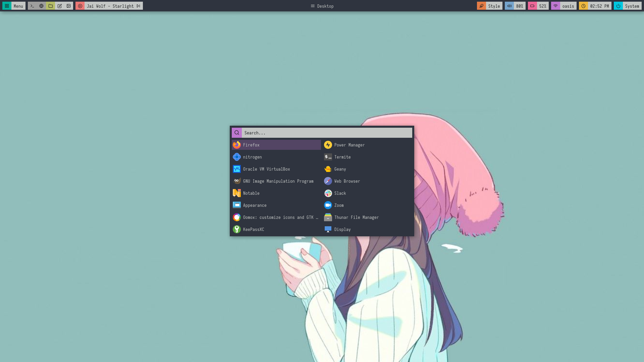Click the Zoom app icon
Viewport: 644px width, 362px height.
point(328,205)
